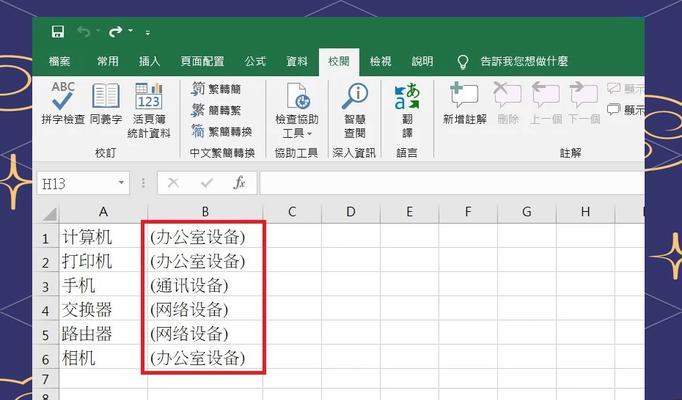Click the formula bar Cancel X button
The image size is (682, 400).
click(x=174, y=183)
